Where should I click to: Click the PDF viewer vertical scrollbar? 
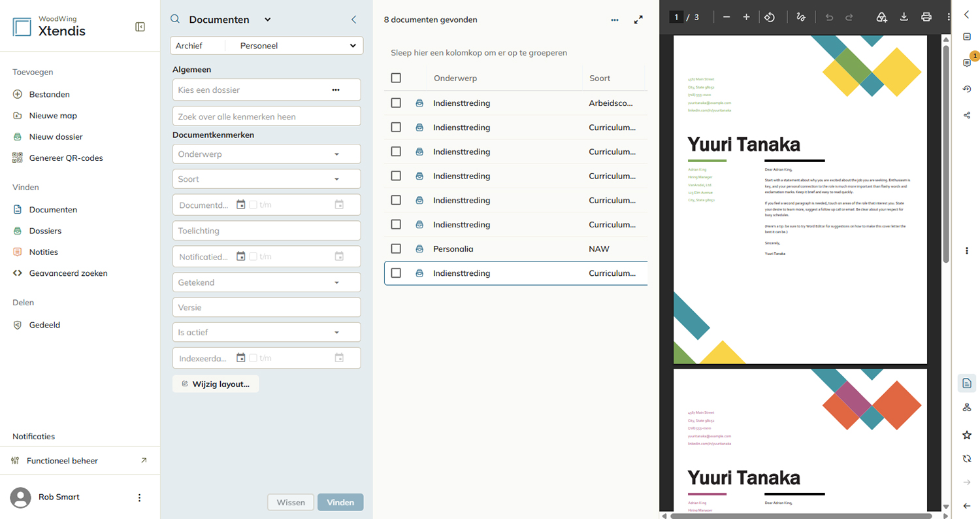click(x=945, y=154)
